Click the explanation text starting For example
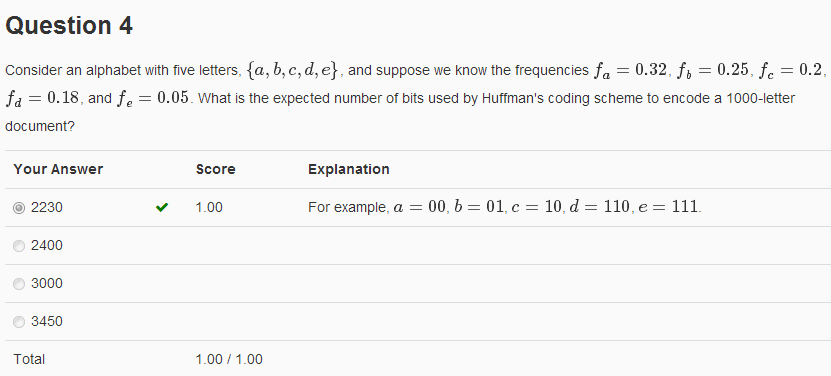Image resolution: width=831 pixels, height=376 pixels. 505,207
